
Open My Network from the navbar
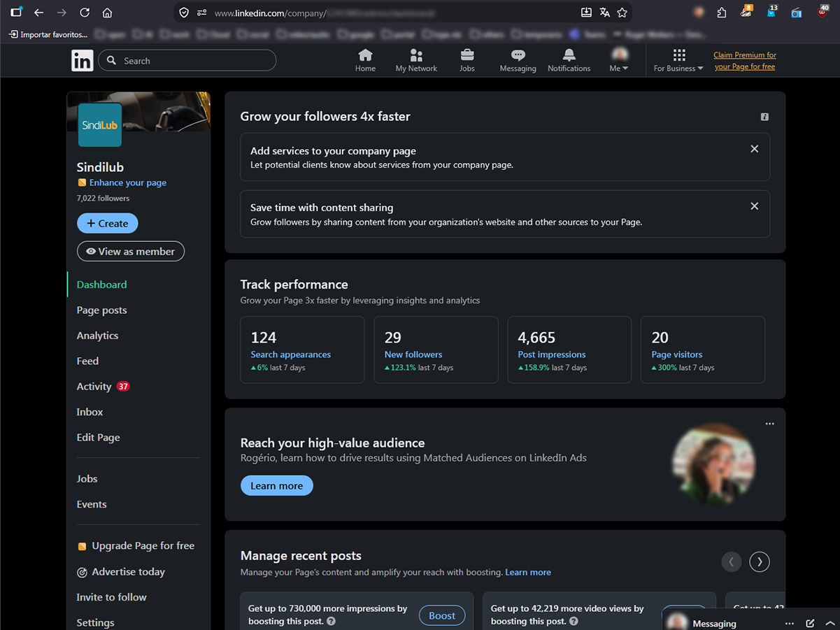click(x=416, y=61)
